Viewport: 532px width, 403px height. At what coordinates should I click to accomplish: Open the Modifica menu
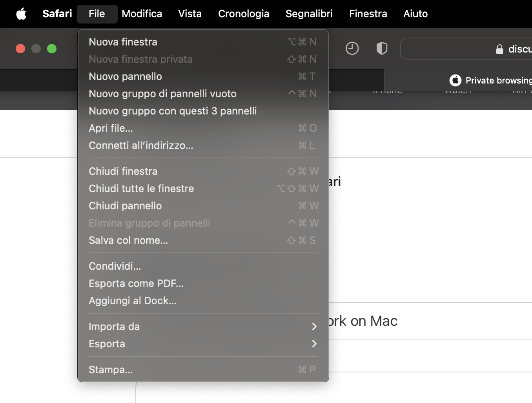coord(142,14)
